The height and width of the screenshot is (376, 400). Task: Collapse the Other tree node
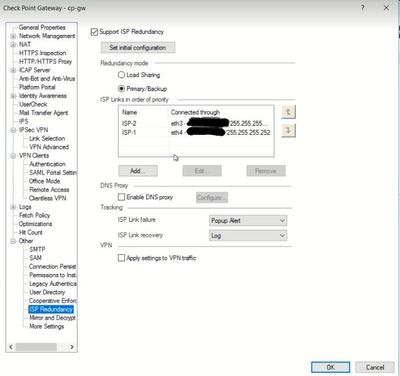13,241
